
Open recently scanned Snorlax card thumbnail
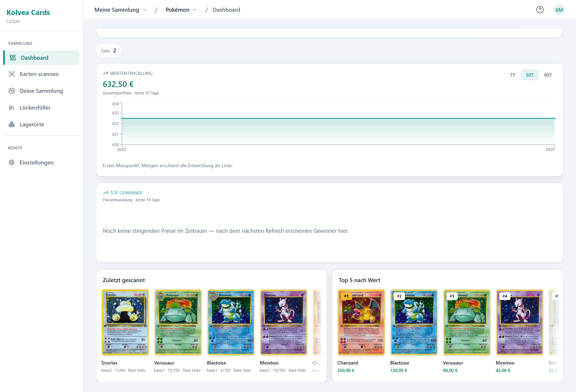[x=125, y=322]
